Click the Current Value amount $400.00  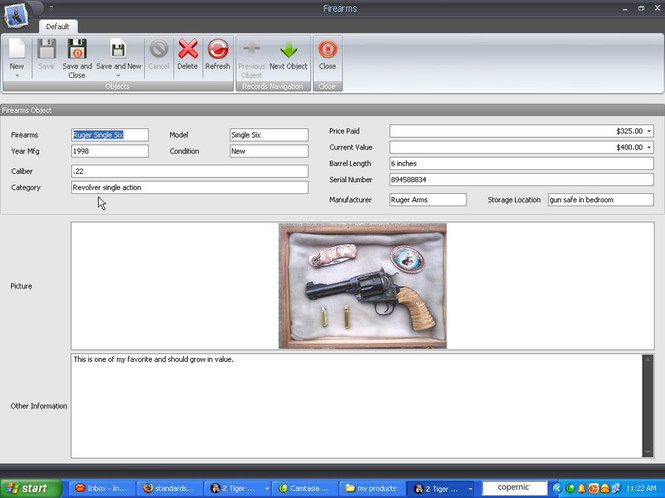click(x=629, y=148)
